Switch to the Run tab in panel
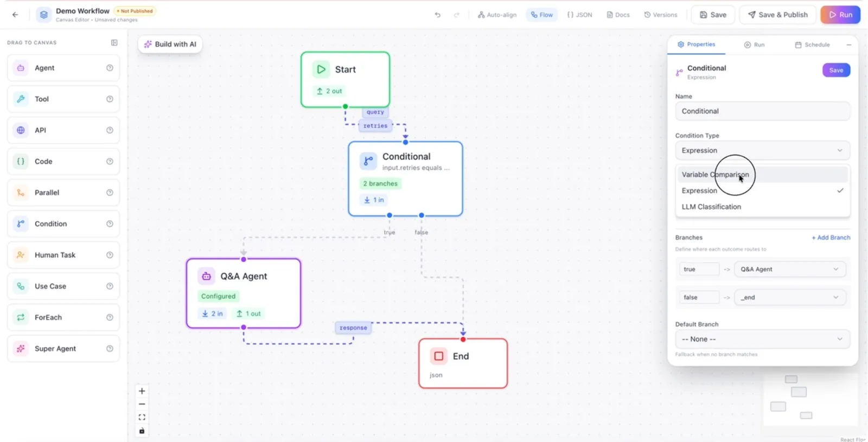The height and width of the screenshot is (442, 868). pyautogui.click(x=754, y=44)
